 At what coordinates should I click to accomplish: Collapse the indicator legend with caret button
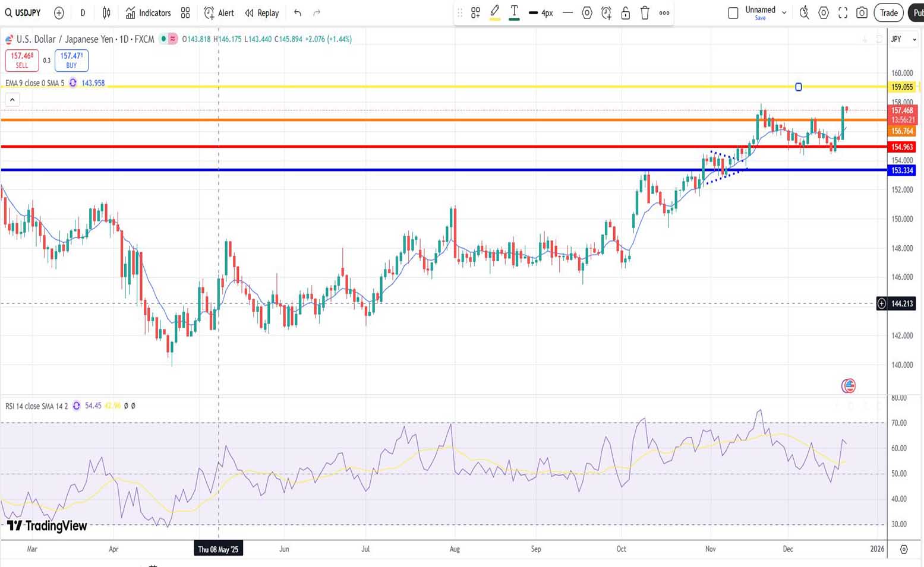tap(12, 100)
